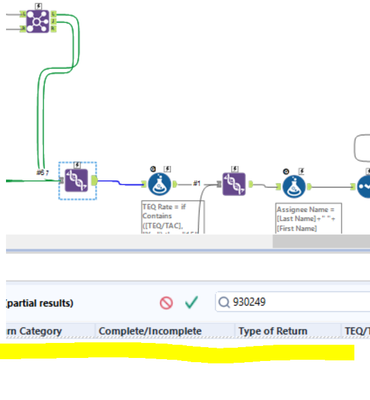Click the canvas horizontal scrollbar thumb
The height and width of the screenshot is (400, 370).
pos(321,241)
